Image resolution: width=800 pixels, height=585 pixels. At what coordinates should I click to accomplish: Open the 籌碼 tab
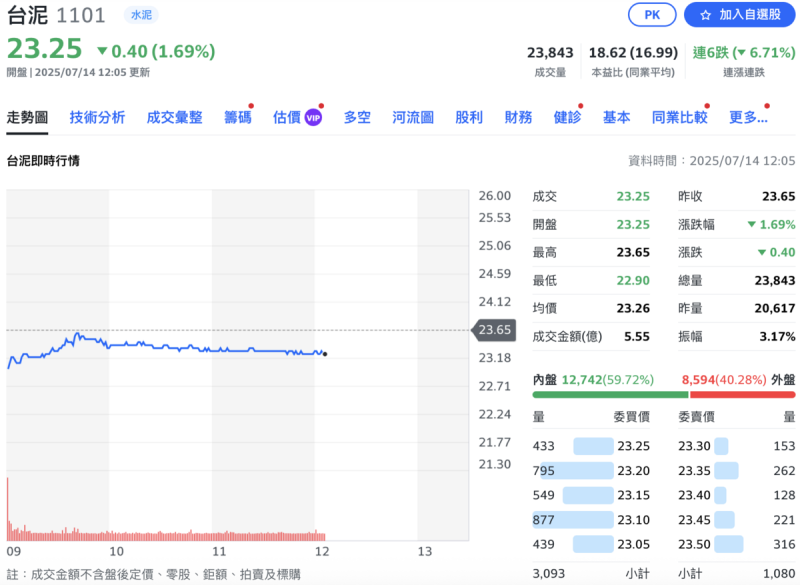(x=238, y=117)
